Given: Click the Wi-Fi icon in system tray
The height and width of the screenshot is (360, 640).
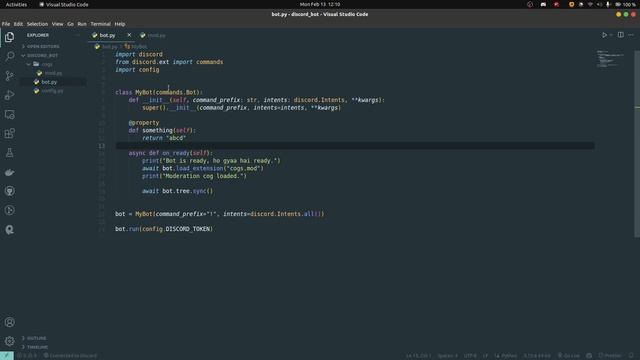Looking at the screenshot, I should (x=590, y=4).
